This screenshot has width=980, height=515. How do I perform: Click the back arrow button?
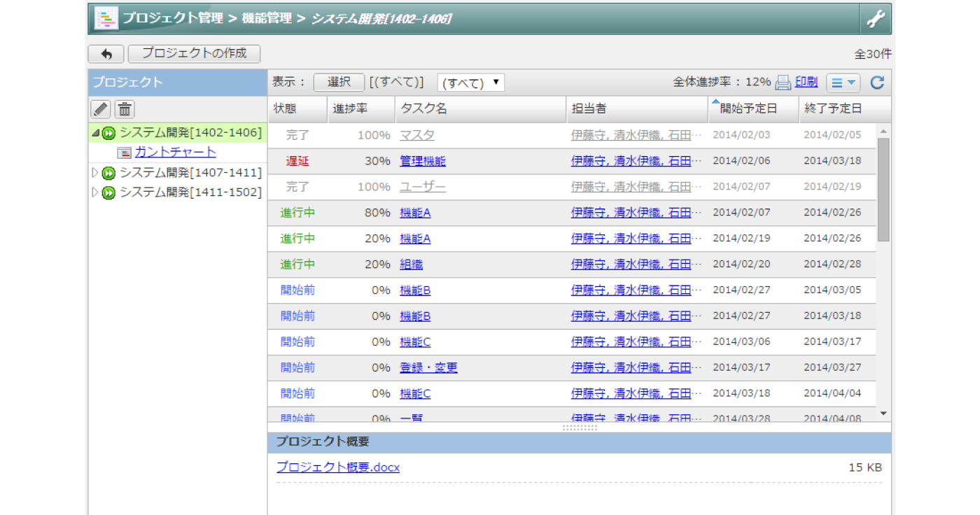(x=106, y=54)
